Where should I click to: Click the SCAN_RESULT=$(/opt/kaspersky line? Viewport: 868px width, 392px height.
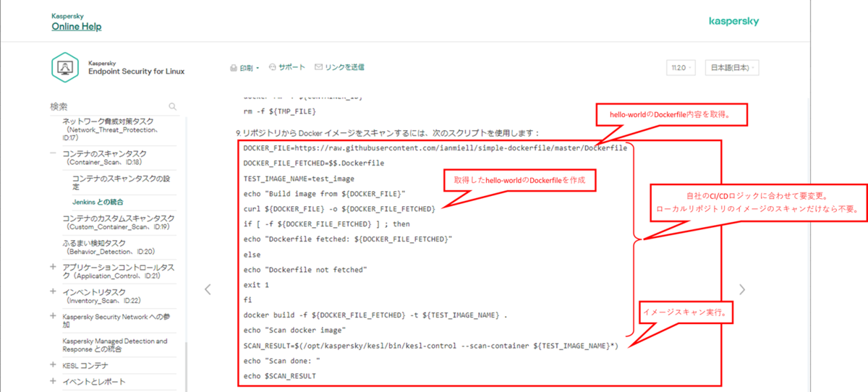click(x=430, y=346)
